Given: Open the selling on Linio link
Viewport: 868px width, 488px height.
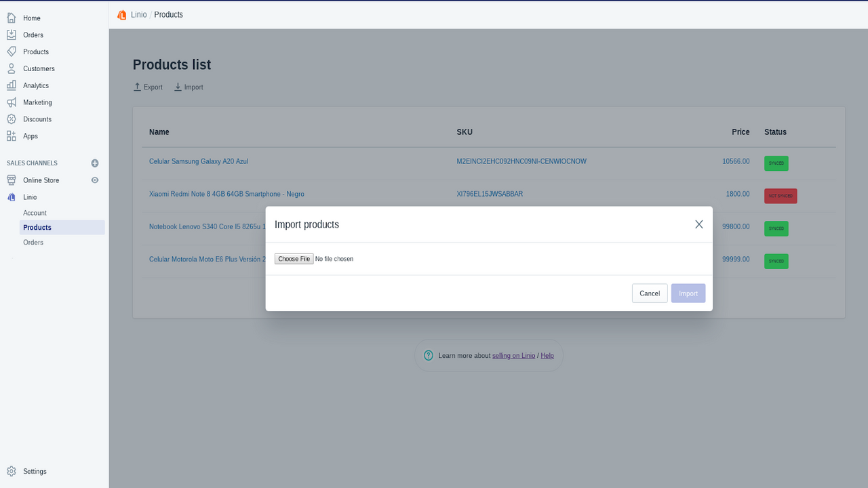Looking at the screenshot, I should [513, 356].
